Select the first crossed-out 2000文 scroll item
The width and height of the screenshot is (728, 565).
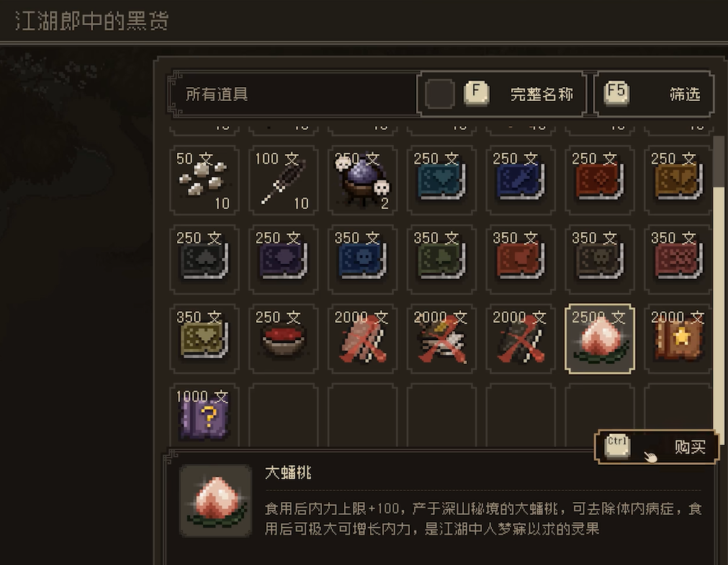tap(363, 339)
